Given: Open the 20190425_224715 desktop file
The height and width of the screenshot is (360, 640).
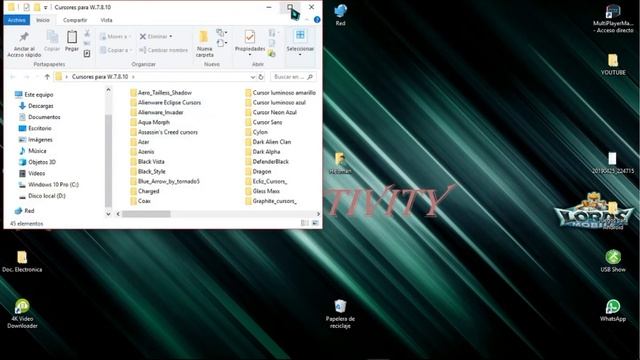Looking at the screenshot, I should click(613, 163).
